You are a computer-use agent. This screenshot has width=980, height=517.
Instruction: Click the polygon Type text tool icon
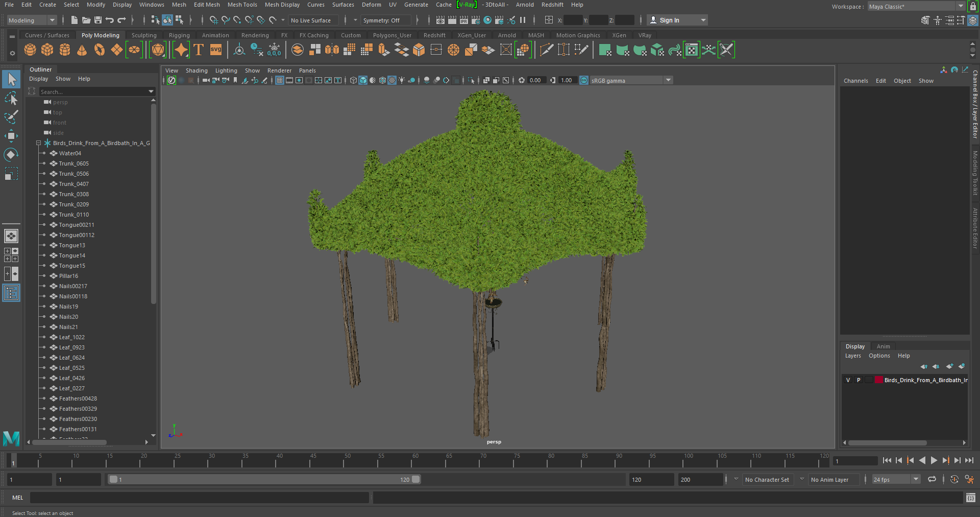click(199, 50)
